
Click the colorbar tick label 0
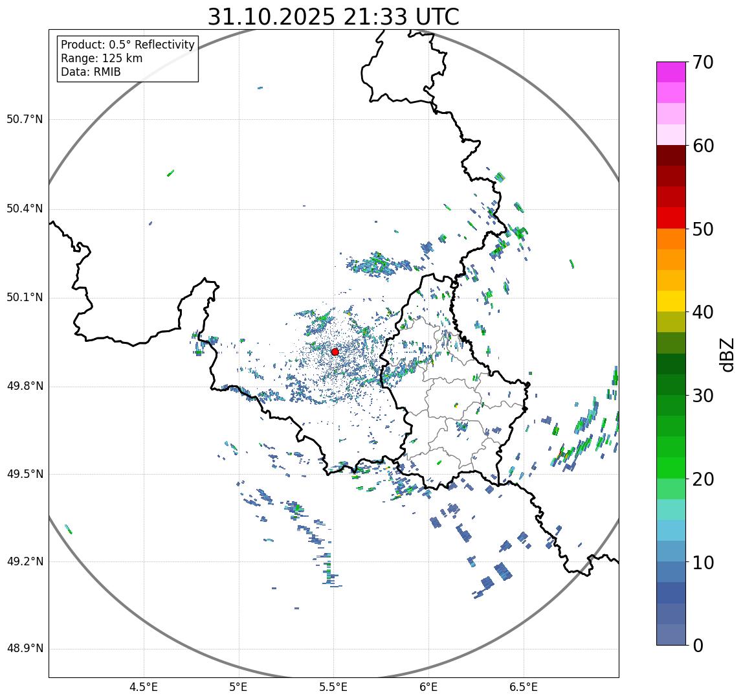[x=698, y=646]
